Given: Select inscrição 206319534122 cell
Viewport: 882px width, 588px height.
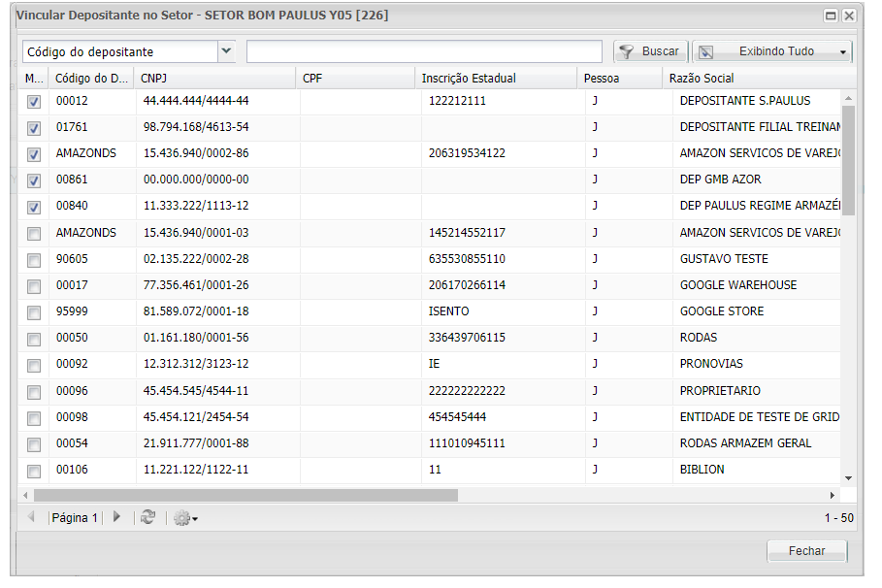Looking at the screenshot, I should 504,153.
